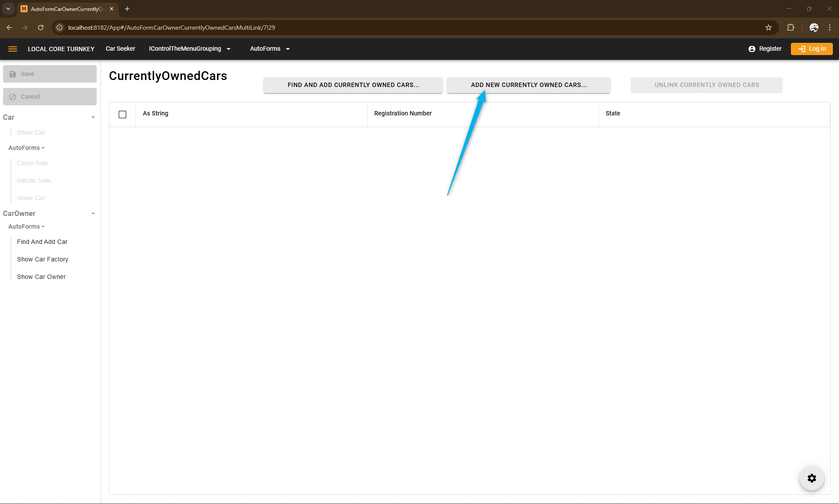Open the browser profile avatar
The height and width of the screenshot is (504, 839).
(x=814, y=28)
